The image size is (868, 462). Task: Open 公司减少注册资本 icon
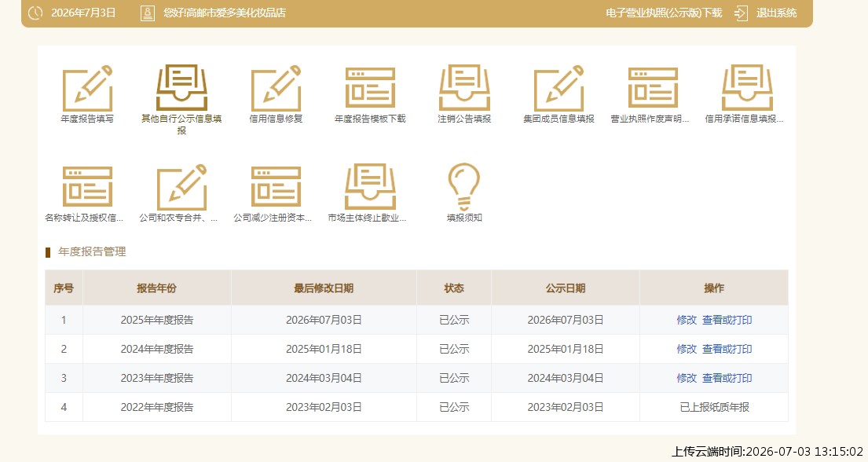pos(276,187)
